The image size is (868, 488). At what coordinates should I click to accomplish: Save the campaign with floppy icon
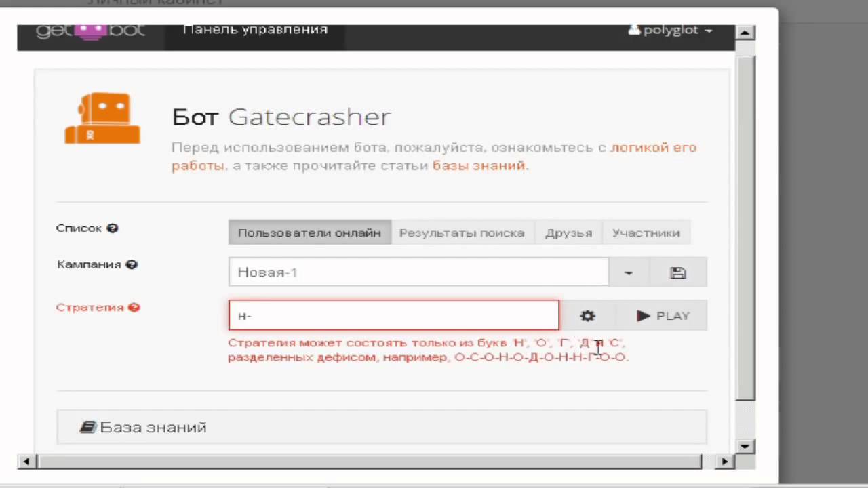coord(678,272)
